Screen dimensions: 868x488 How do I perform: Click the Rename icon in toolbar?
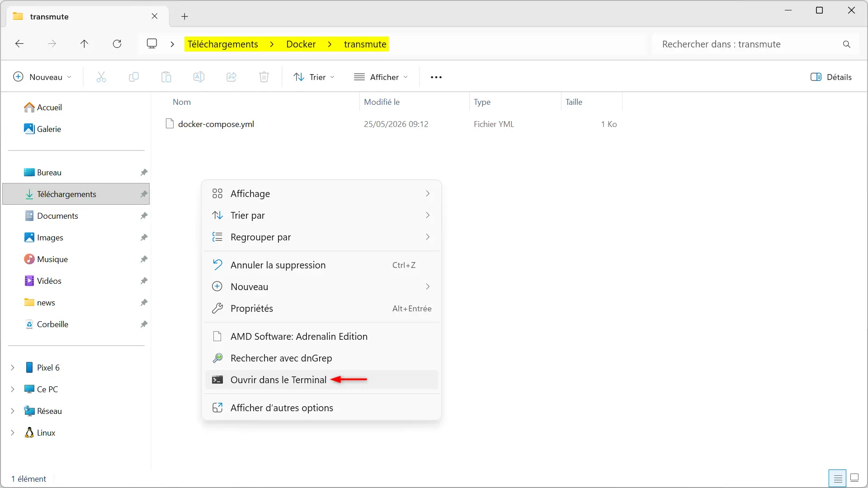click(199, 77)
